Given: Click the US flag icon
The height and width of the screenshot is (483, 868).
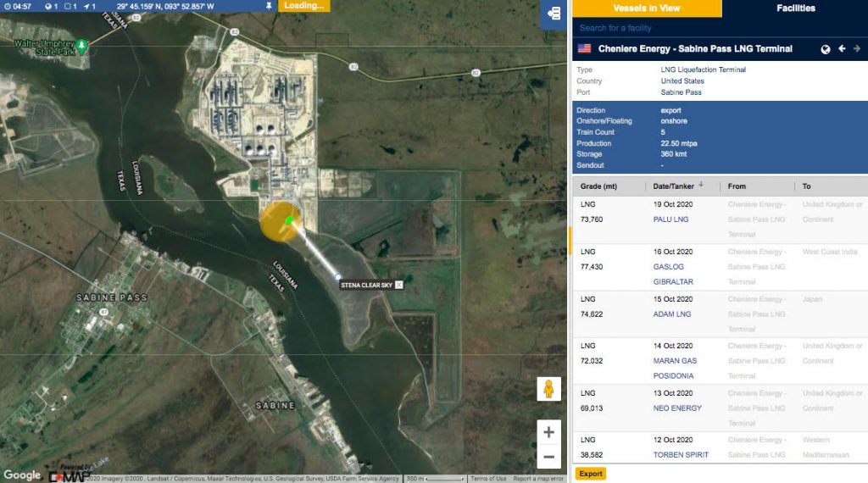Looking at the screenshot, I should 584,48.
